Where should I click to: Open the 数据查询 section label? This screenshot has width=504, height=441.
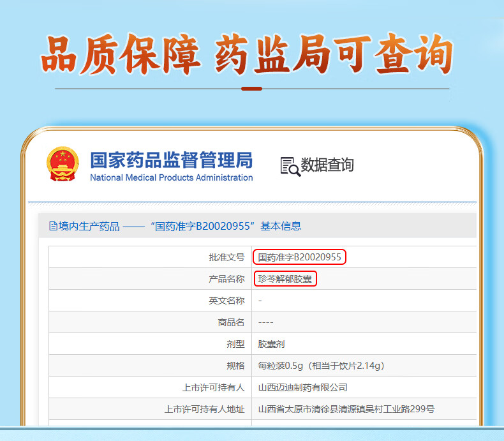(x=327, y=165)
